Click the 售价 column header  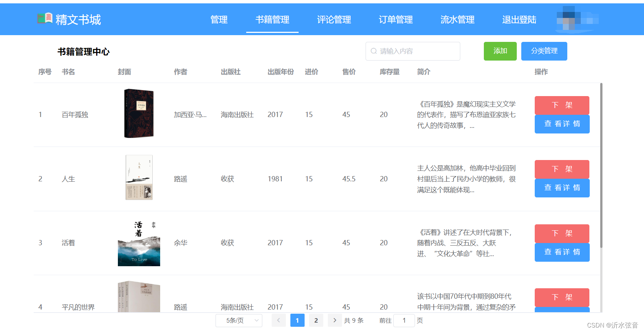349,72
